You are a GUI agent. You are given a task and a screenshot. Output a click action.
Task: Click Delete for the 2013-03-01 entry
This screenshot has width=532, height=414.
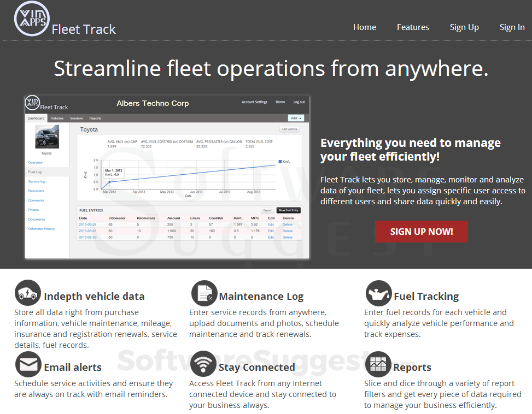tap(288, 231)
